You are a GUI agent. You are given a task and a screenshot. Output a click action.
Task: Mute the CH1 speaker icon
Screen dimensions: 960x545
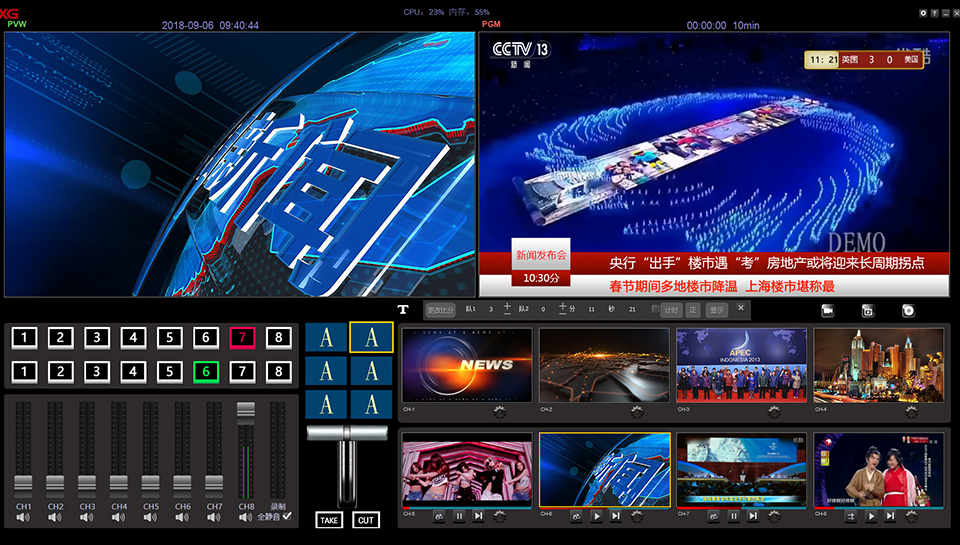24,517
